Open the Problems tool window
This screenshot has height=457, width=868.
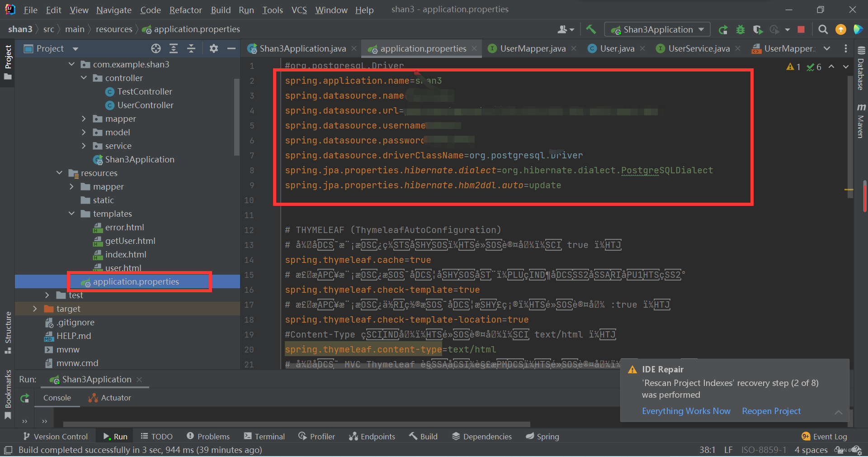point(208,436)
